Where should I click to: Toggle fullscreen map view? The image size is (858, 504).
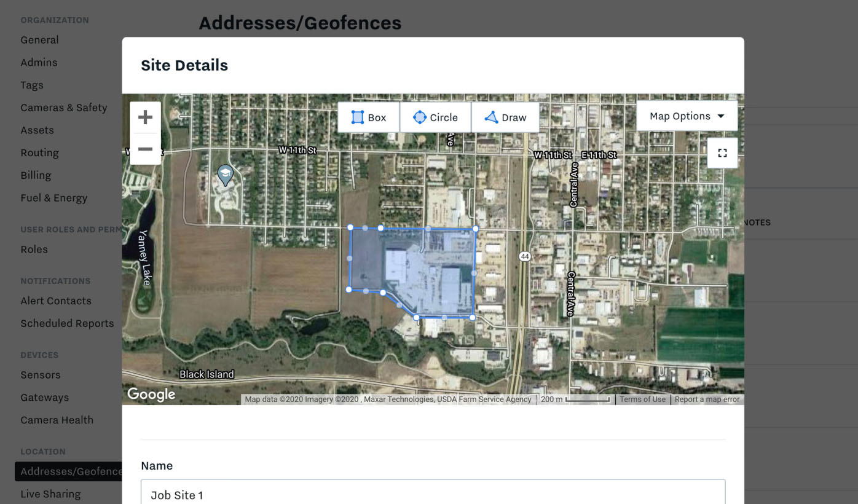(722, 153)
